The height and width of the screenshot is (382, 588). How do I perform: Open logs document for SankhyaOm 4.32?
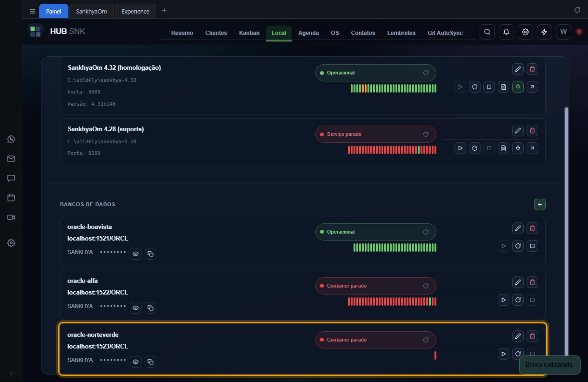[x=503, y=87]
